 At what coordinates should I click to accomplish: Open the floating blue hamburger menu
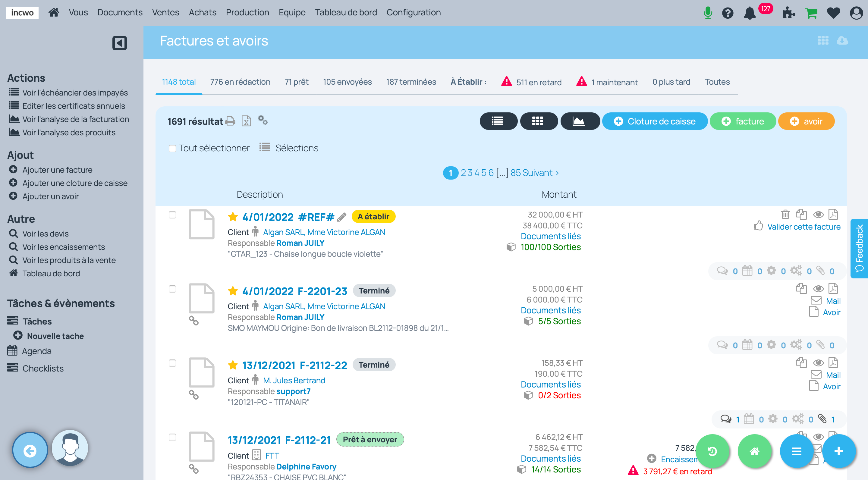tap(797, 451)
